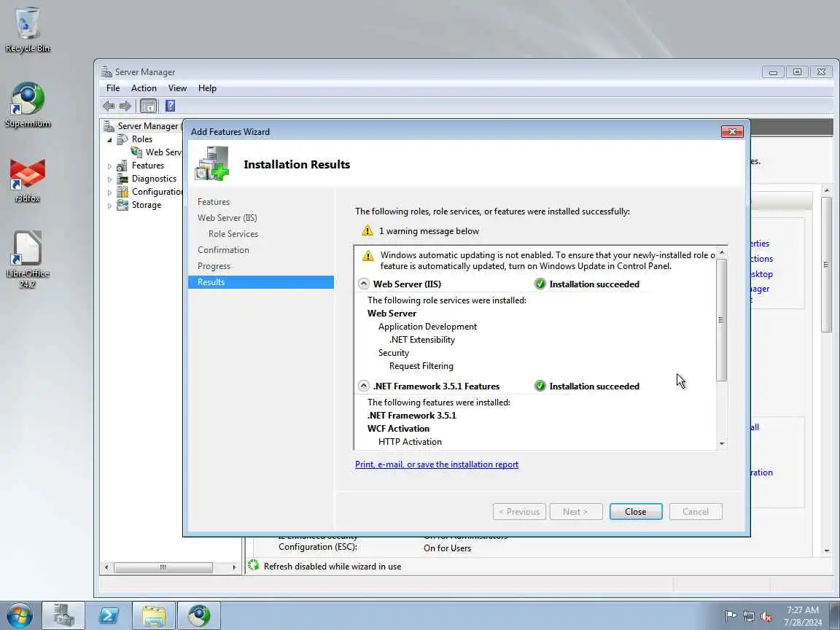
Task: Click the muted volume tray icon
Action: (766, 616)
